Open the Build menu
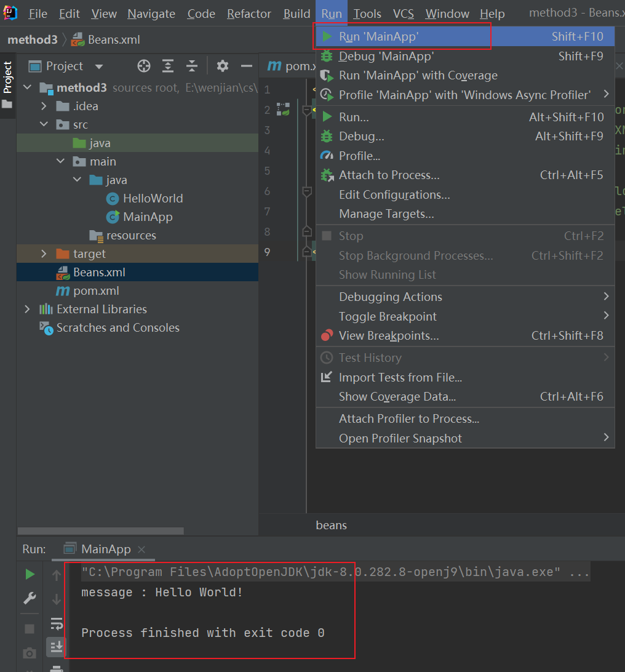Image resolution: width=625 pixels, height=672 pixels. point(297,14)
